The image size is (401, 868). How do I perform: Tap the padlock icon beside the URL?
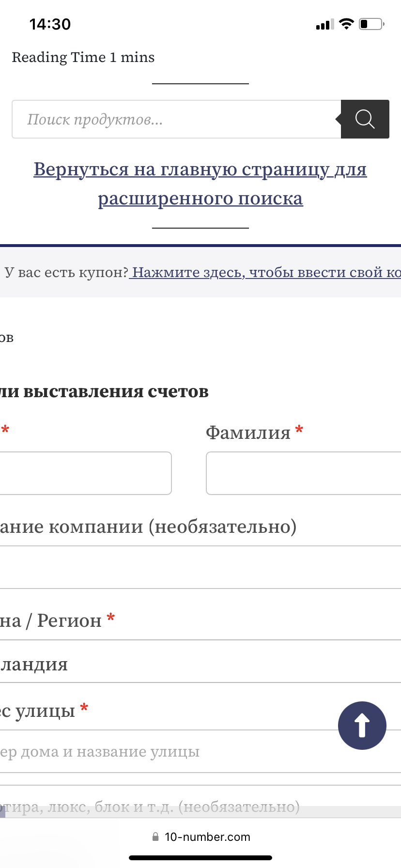(x=155, y=837)
